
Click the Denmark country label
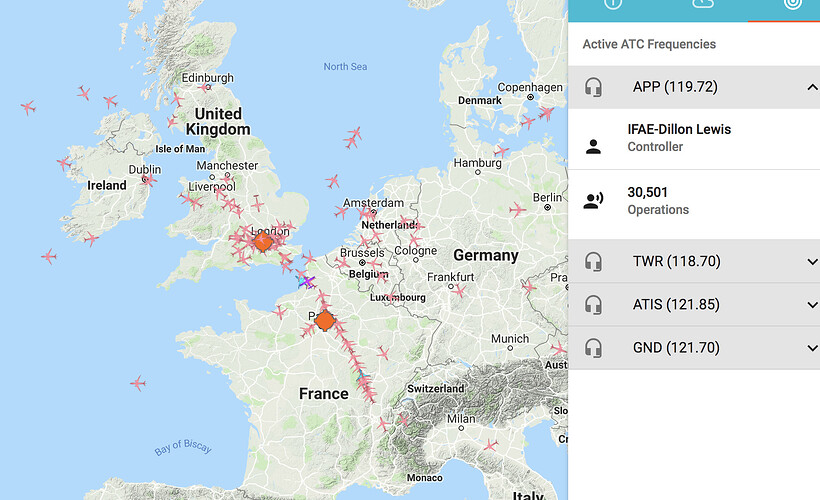[x=480, y=100]
